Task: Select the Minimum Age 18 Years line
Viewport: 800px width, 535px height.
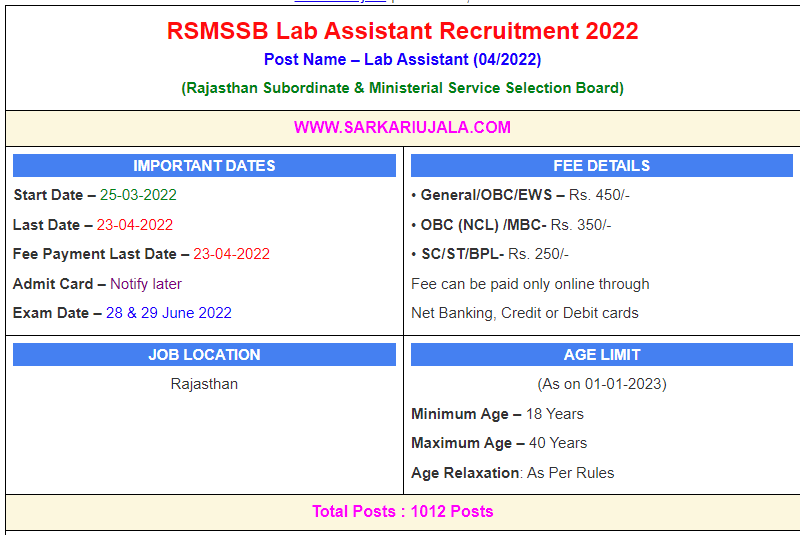Action: point(497,414)
